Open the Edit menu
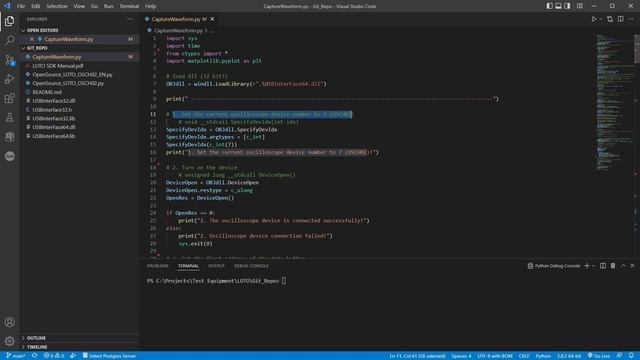 (x=36, y=6)
